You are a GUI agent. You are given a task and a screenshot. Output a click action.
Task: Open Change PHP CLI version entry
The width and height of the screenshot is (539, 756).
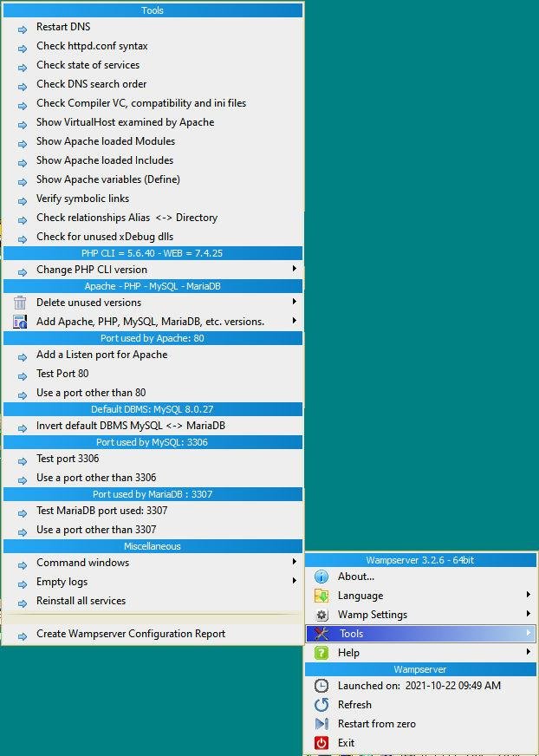click(153, 270)
